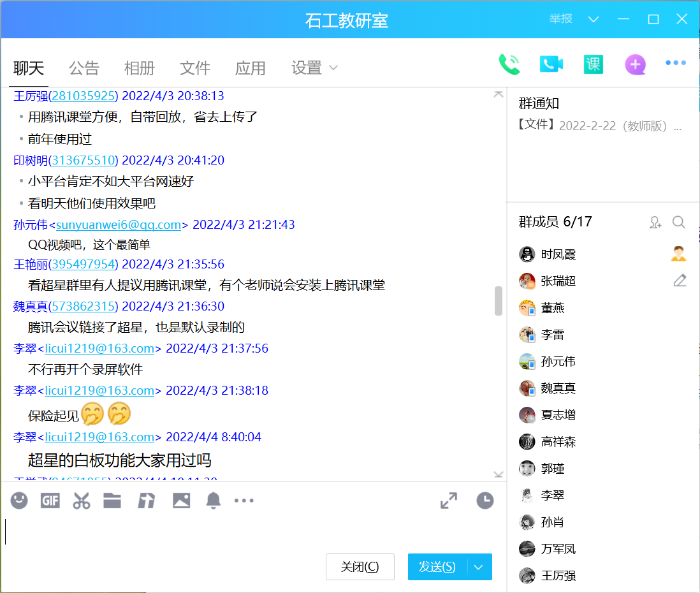Start a group voice call

509,64
